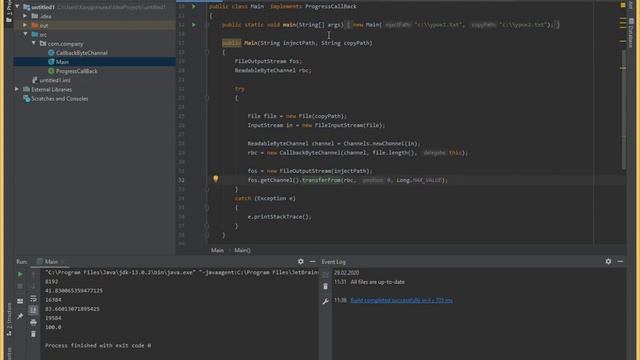Collapse the untitled1 project root node

17,7
